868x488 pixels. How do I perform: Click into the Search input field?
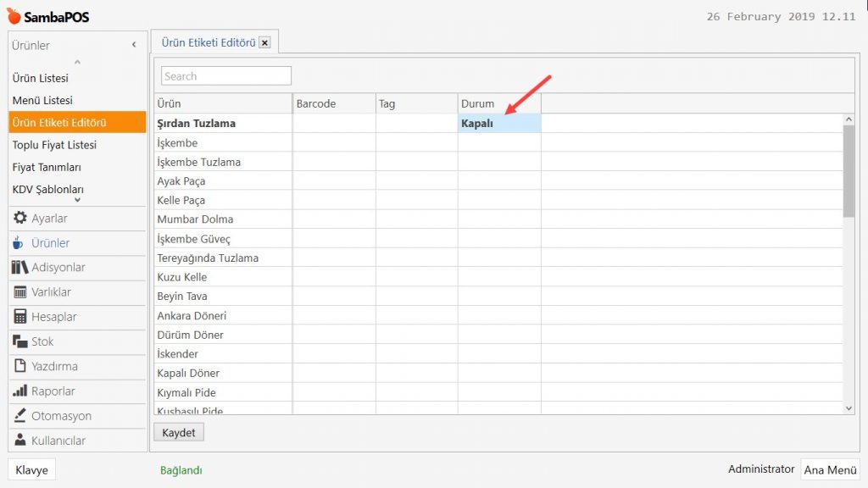[x=225, y=76]
